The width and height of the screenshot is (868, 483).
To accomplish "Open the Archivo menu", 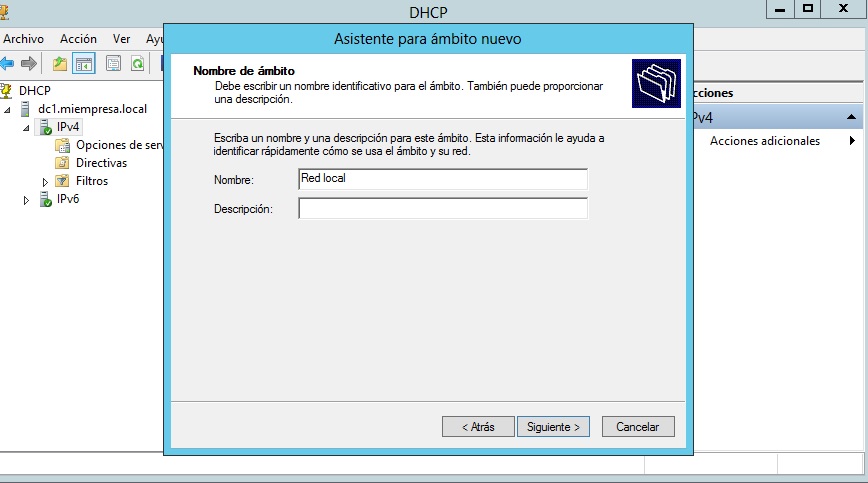I will [23, 39].
